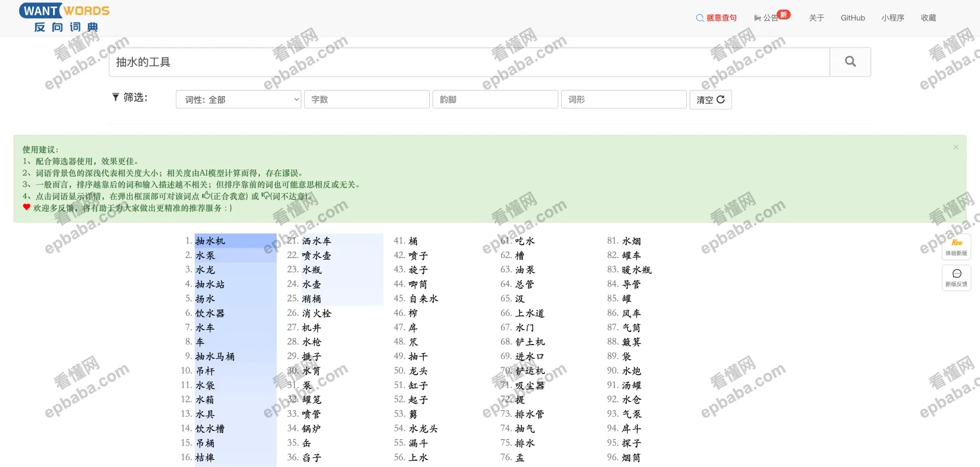Screen dimensions: 980x467
Task: Select result word 桔槔
Action: pyautogui.click(x=206, y=458)
